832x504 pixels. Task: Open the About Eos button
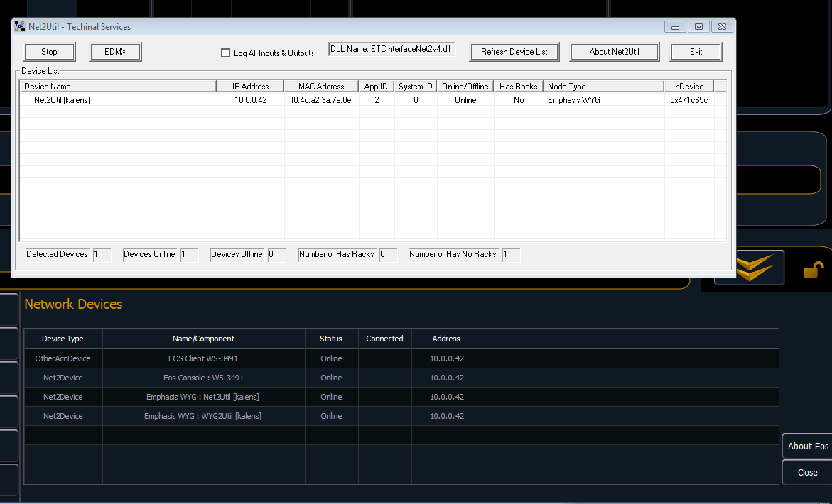pyautogui.click(x=808, y=447)
